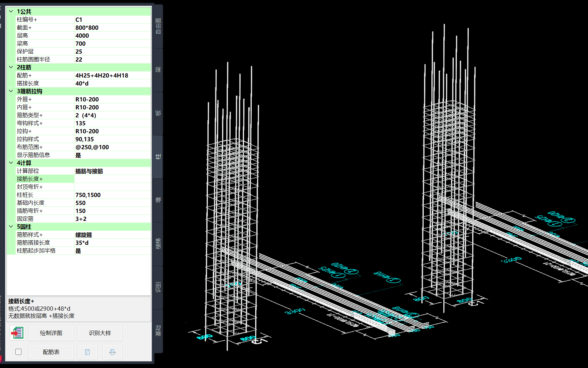588x368 pixels.
Task: Open the 楼梯 side tab
Action: point(158,244)
